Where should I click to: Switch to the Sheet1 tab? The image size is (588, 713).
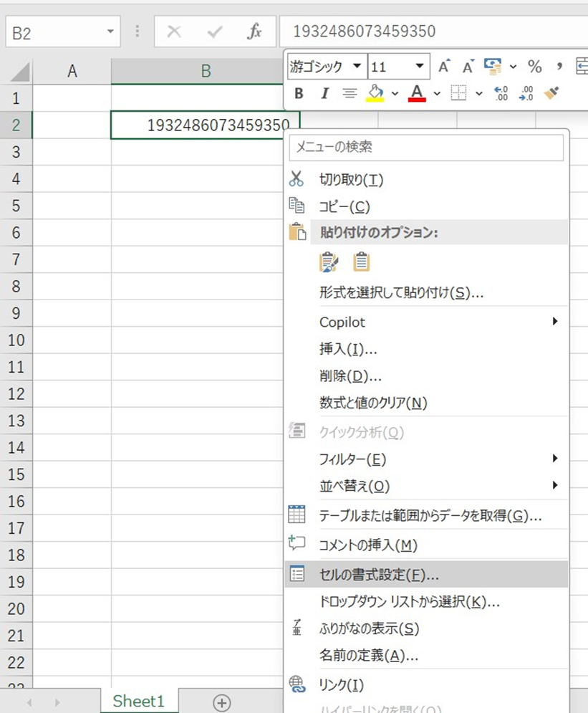139,701
